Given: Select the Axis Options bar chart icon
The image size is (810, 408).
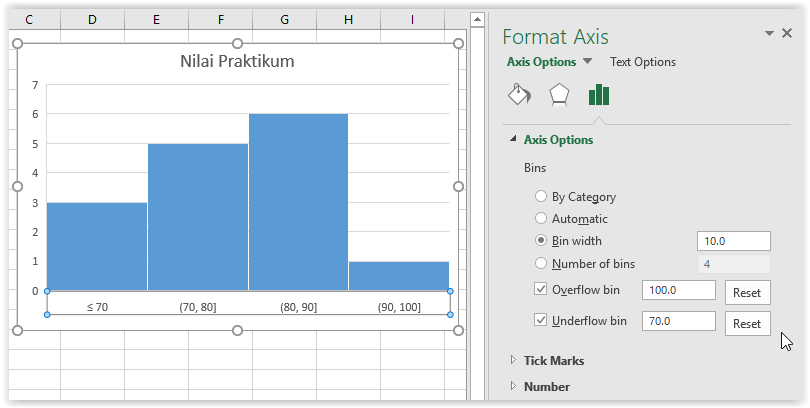Looking at the screenshot, I should (599, 95).
